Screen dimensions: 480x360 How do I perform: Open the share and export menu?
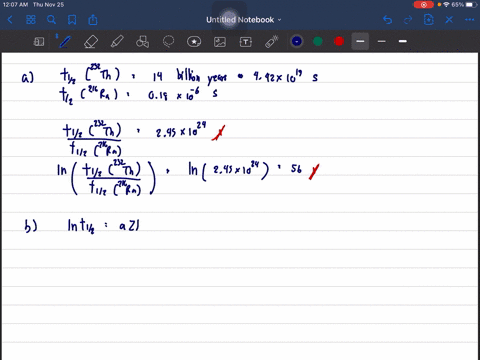coord(93,20)
